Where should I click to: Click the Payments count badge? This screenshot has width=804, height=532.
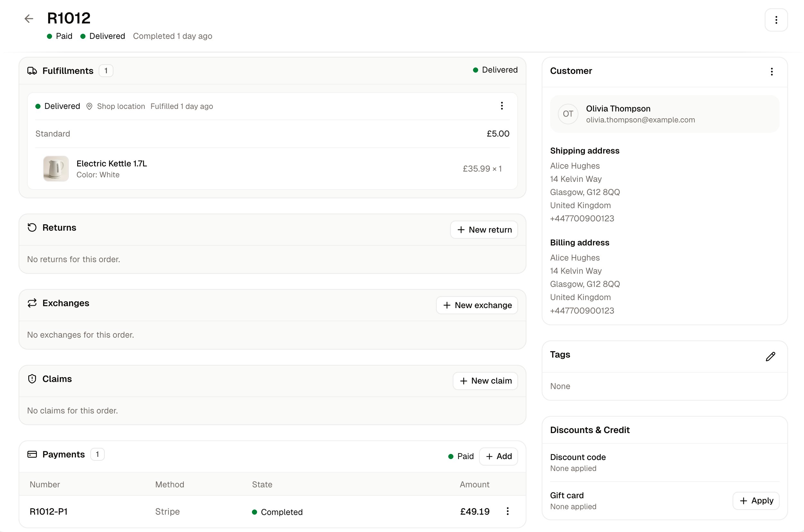[x=97, y=454]
